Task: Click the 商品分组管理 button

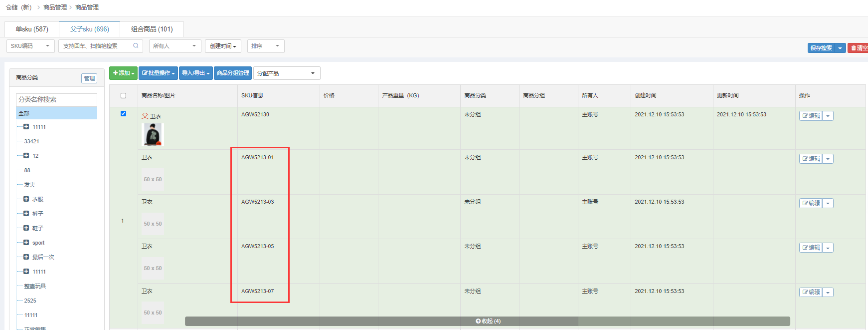Action: 233,73
